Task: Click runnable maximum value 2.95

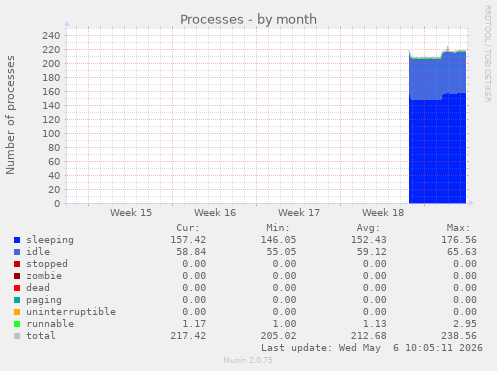Action: pyautogui.click(x=465, y=324)
